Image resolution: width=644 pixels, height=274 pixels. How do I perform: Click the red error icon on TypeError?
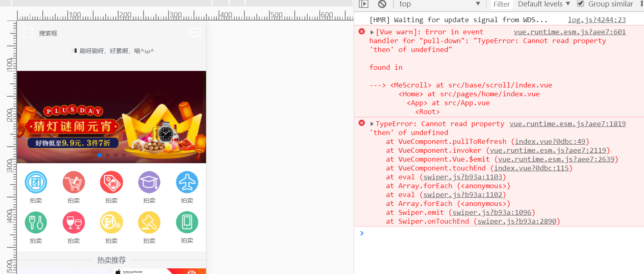[x=362, y=123]
